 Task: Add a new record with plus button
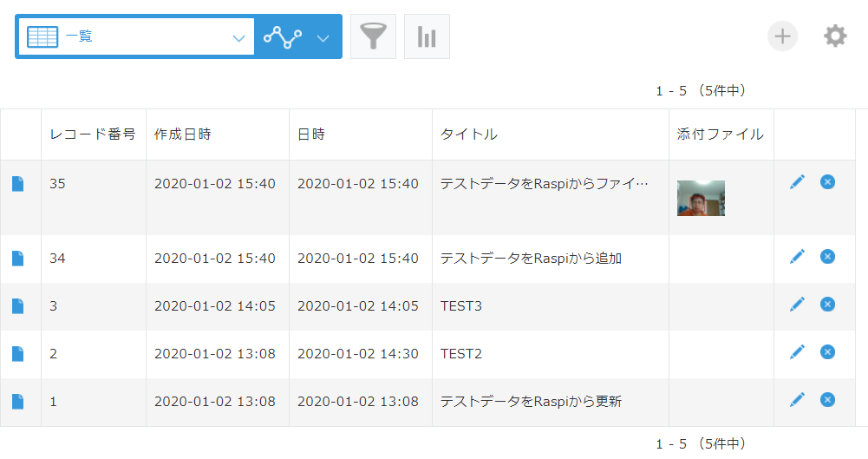point(782,36)
